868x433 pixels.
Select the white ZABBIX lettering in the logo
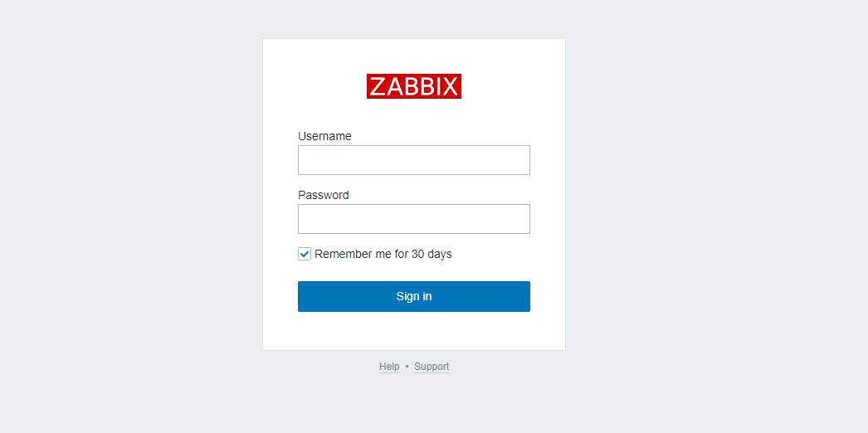(x=413, y=87)
